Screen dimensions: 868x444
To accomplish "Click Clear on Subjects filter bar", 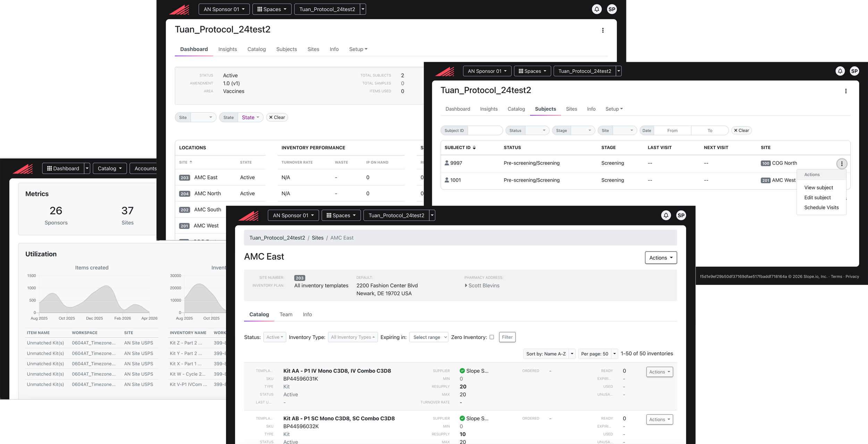I will pos(741,131).
